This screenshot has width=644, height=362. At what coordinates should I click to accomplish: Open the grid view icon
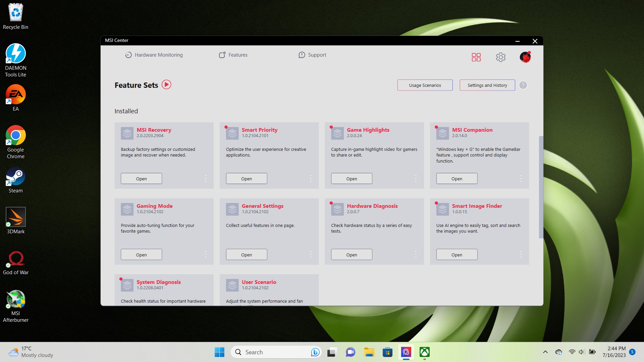(x=476, y=57)
